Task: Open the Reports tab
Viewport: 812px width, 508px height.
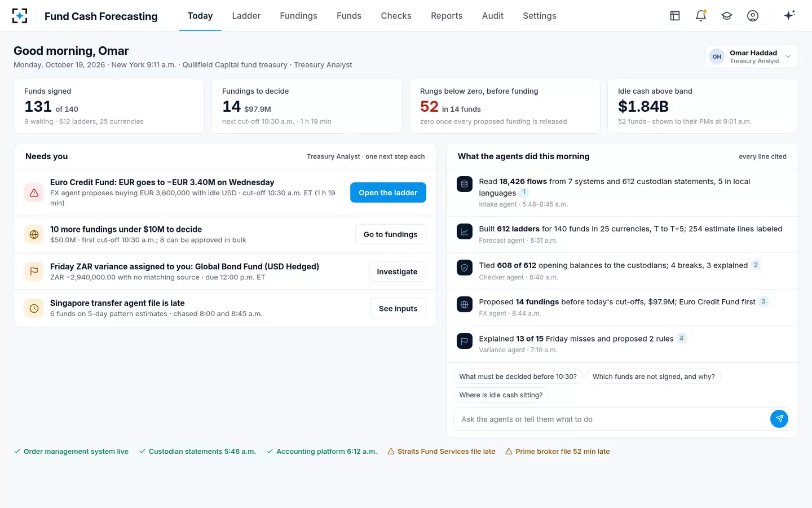Action: [x=447, y=16]
